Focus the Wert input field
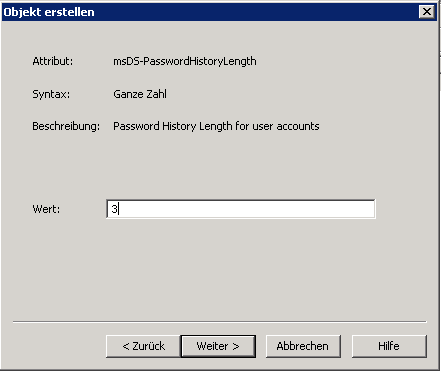This screenshot has height=371, width=441. point(241,209)
